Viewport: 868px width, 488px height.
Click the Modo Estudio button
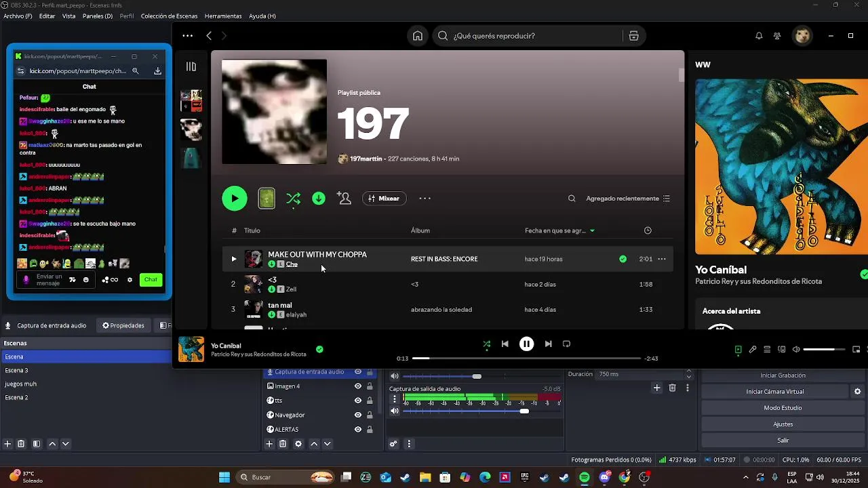point(783,408)
